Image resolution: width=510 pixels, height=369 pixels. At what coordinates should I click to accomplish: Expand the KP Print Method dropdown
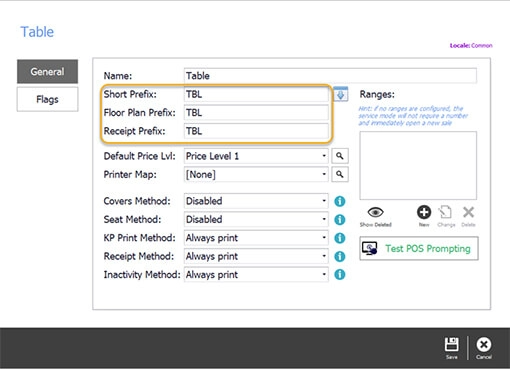256,238
